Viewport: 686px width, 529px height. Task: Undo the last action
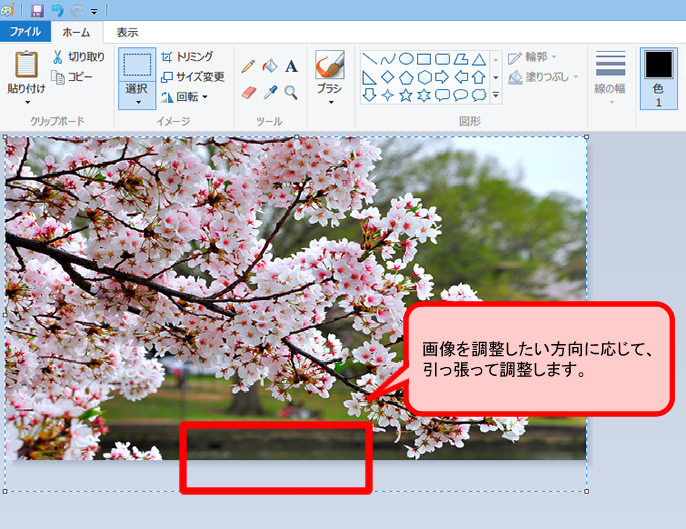pos(57,11)
